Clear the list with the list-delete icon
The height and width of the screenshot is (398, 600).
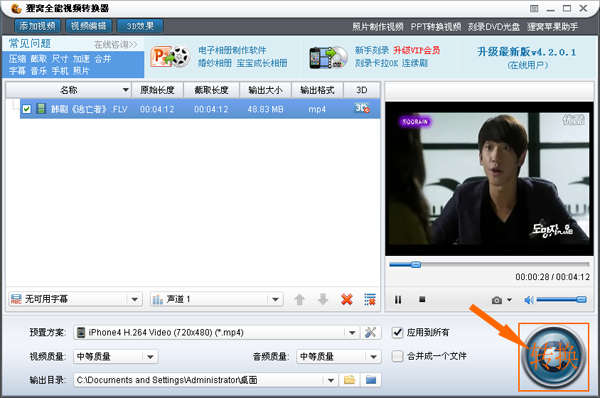tap(370, 299)
